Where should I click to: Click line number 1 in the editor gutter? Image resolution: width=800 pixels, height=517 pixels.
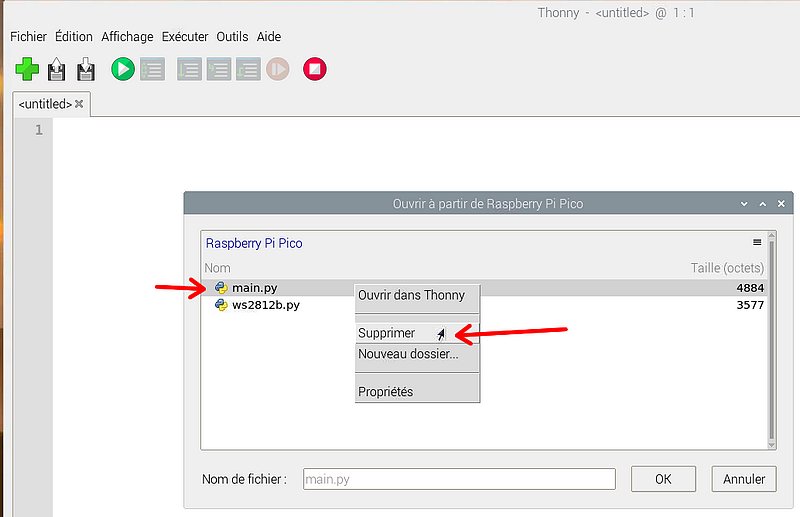(39, 130)
